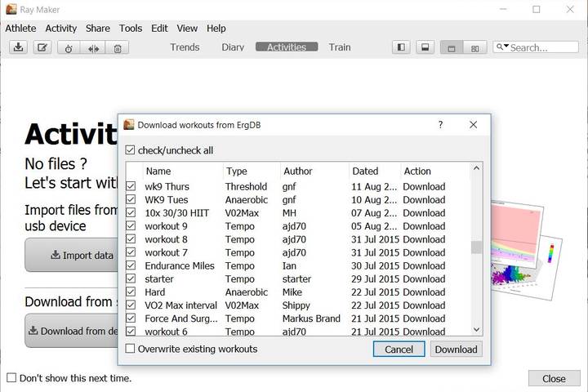Click the 30 Jul 2015 date cell
The height and width of the screenshot is (392, 588).
[x=375, y=265]
